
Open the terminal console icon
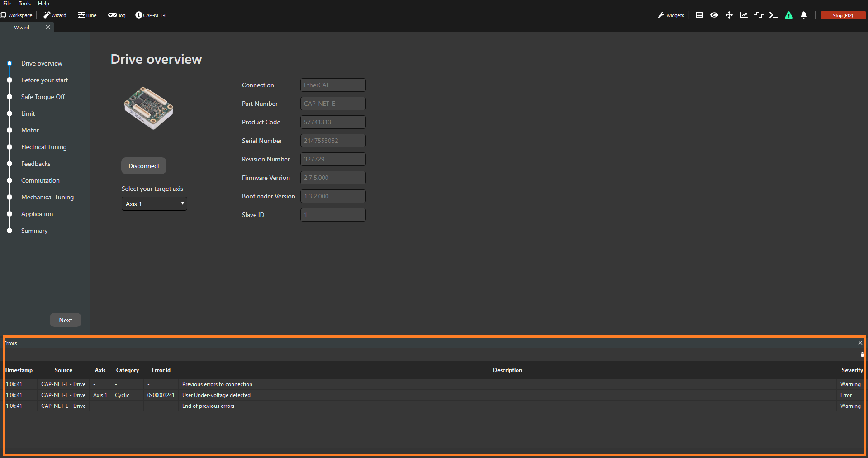[x=773, y=15]
